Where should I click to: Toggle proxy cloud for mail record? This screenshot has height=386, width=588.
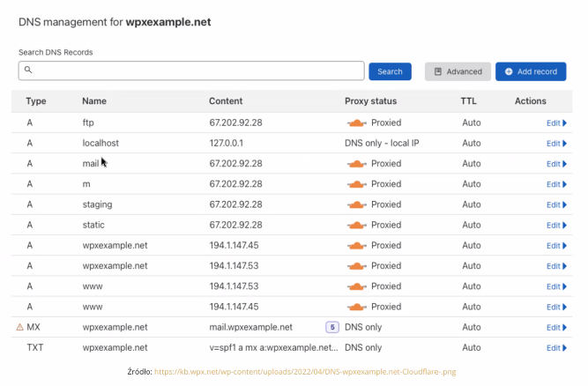pos(357,164)
